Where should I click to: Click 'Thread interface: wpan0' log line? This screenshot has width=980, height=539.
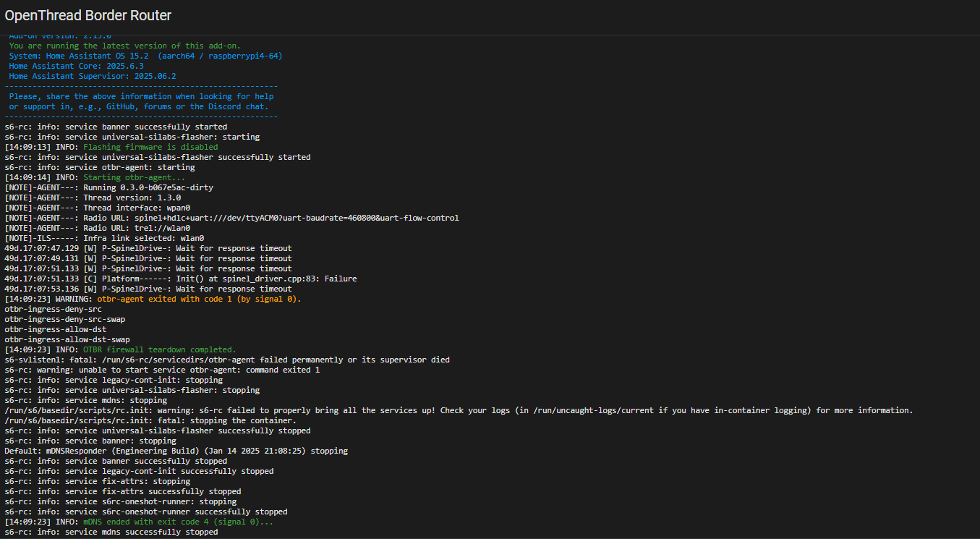(x=97, y=208)
